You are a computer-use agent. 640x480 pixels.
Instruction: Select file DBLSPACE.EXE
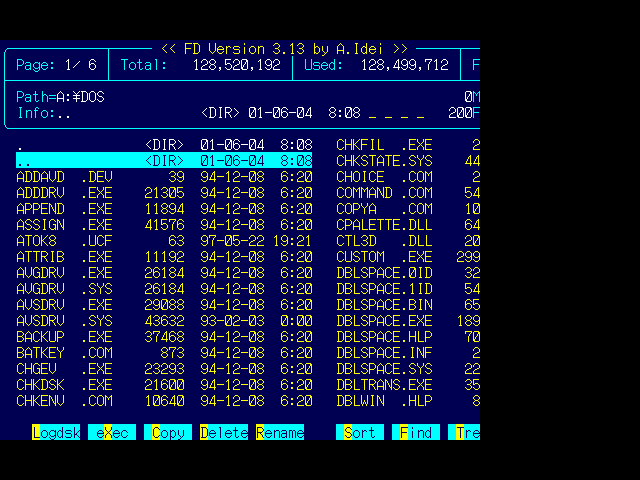click(408, 320)
